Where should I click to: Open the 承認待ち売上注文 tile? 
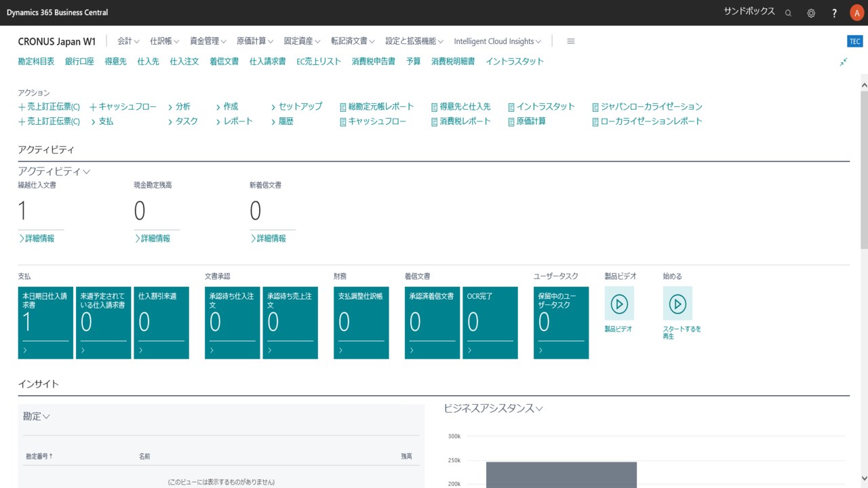(290, 323)
